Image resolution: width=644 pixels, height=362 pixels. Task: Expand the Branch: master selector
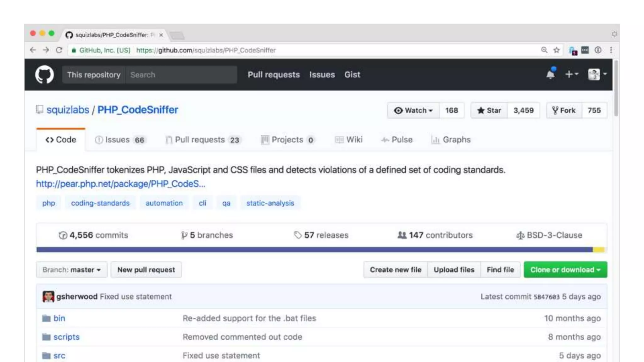[72, 270]
